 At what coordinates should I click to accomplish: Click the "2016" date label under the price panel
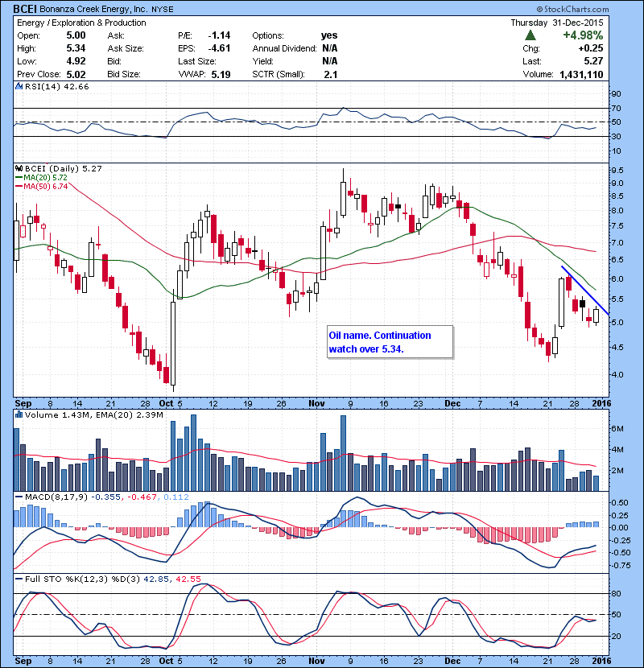[601, 403]
